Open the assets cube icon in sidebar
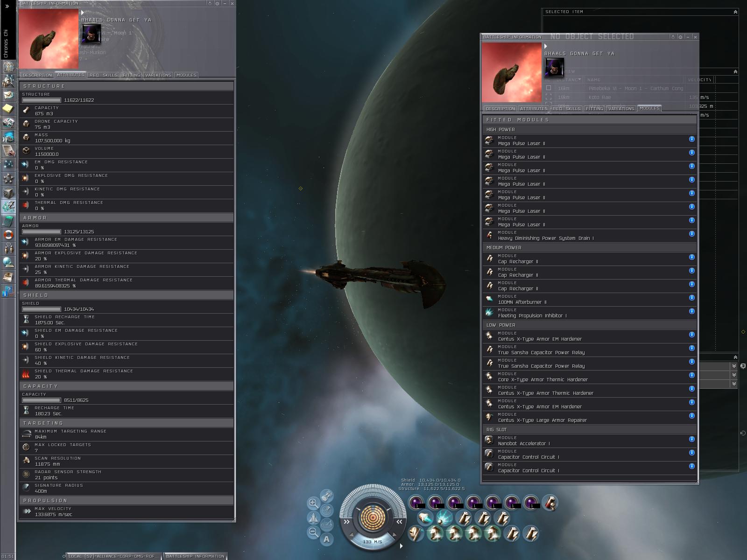747x560 pixels. (8, 192)
